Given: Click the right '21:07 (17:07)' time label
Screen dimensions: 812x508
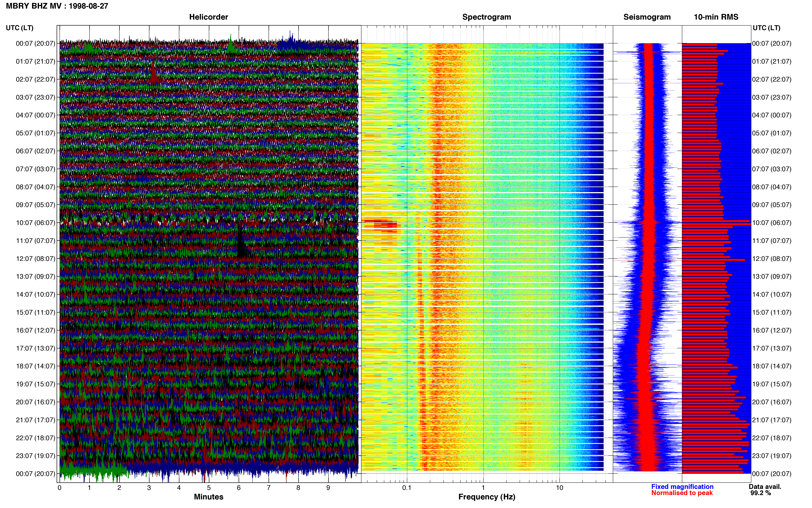Looking at the screenshot, I should pos(772,420).
